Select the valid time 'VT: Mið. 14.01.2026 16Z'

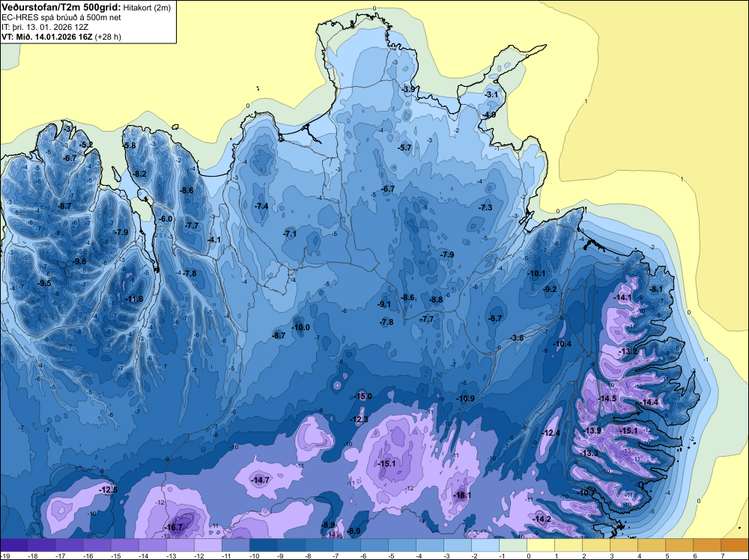pos(47,37)
